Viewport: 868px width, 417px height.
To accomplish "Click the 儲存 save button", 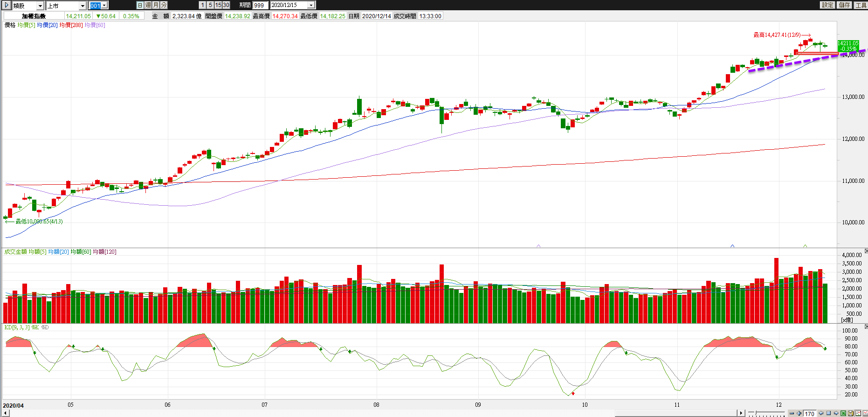I will click(x=844, y=5).
